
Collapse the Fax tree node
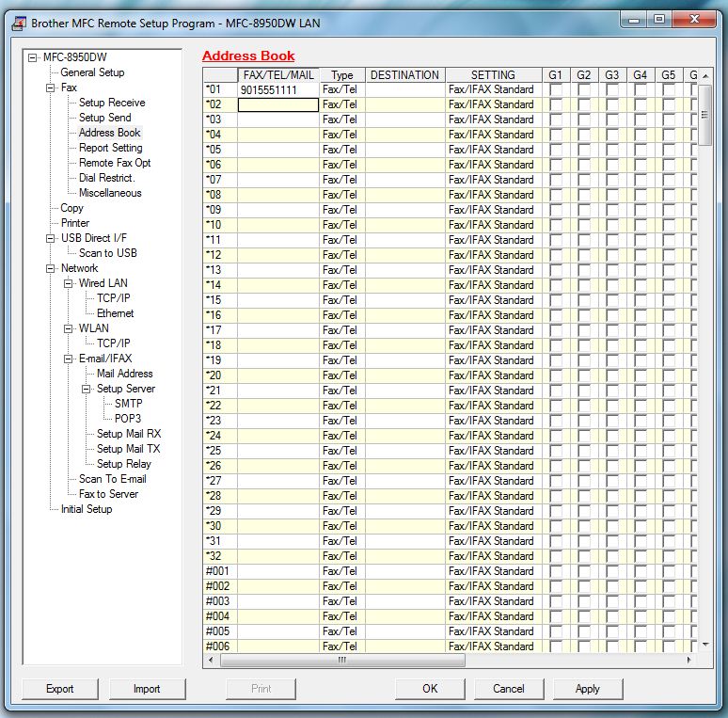point(51,88)
